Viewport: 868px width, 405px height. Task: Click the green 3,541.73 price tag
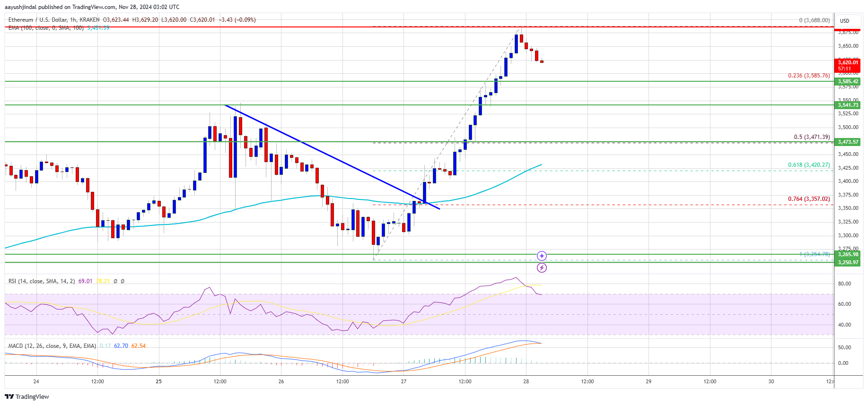(x=848, y=105)
